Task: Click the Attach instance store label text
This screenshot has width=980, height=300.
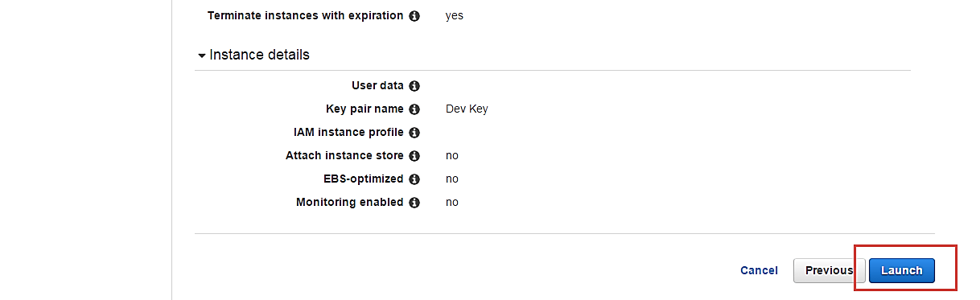Action: (344, 155)
